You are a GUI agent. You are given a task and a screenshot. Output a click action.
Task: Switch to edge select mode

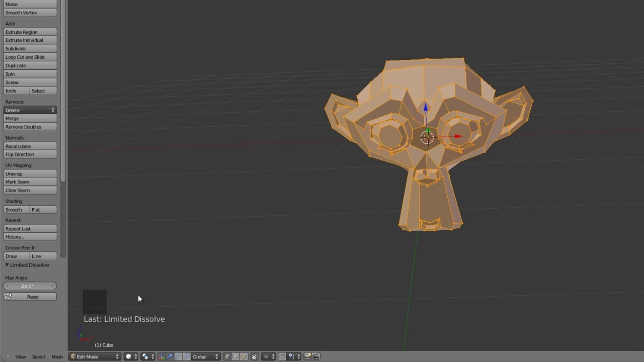(234, 356)
